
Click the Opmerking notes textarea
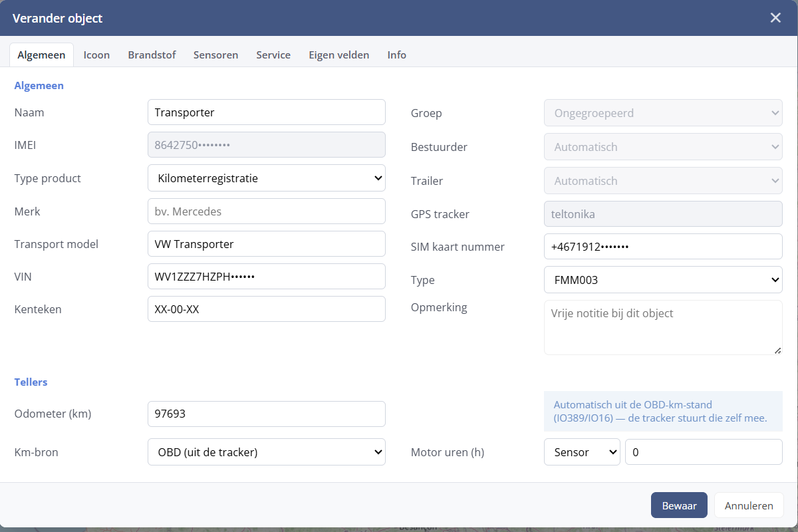click(663, 327)
